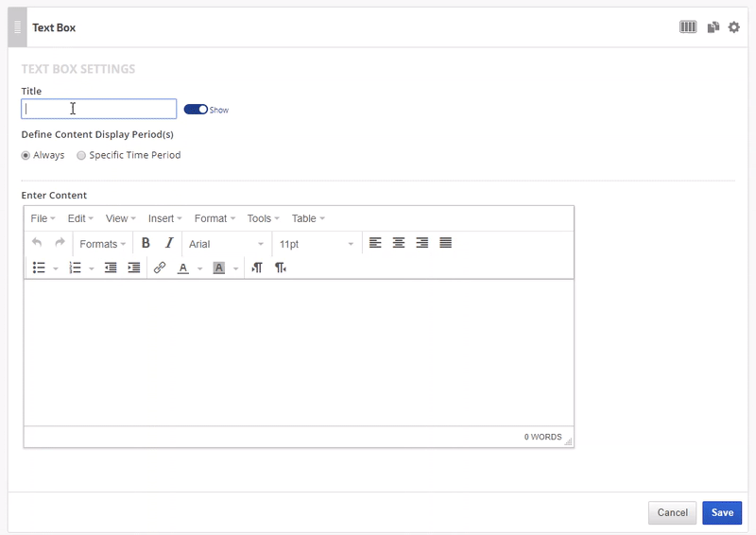Choose Specific Time Period option
The width and height of the screenshot is (756, 535).
[x=81, y=155]
